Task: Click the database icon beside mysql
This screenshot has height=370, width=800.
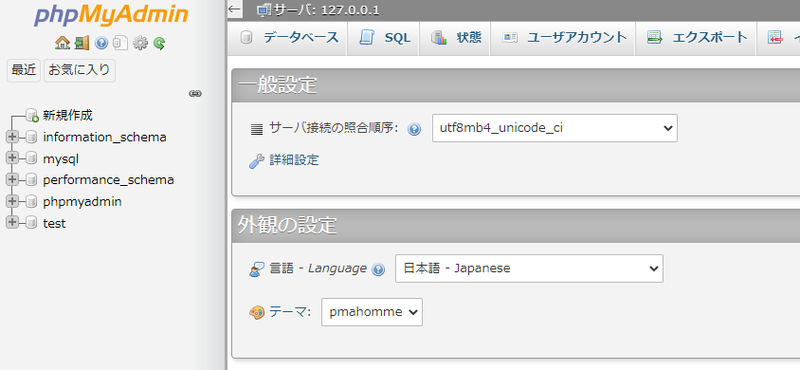Action: point(31,159)
